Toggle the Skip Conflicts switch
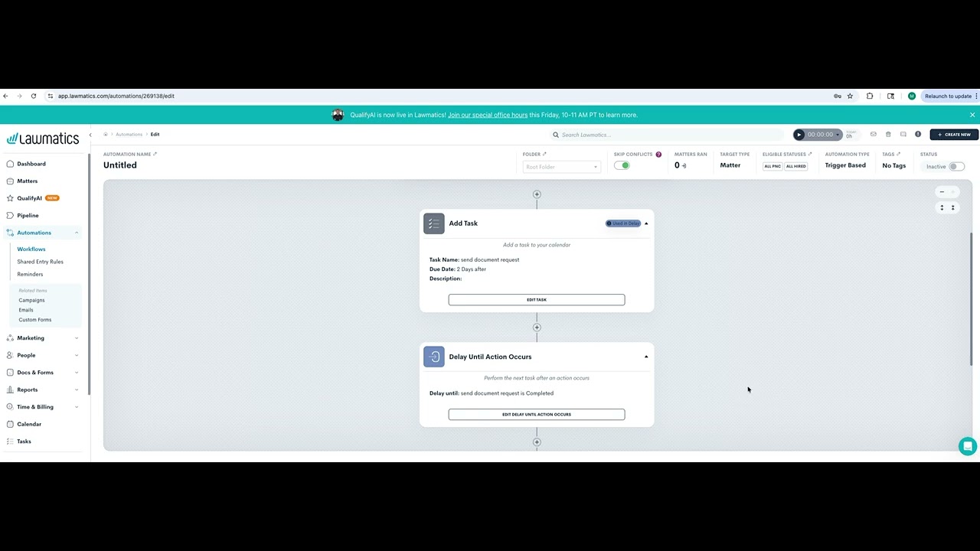Image resolution: width=980 pixels, height=551 pixels. point(622,165)
